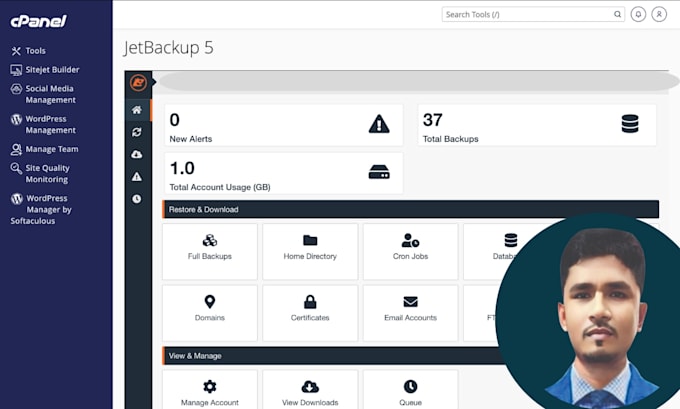Open notifications bell icon
The image size is (680, 409).
pos(638,14)
